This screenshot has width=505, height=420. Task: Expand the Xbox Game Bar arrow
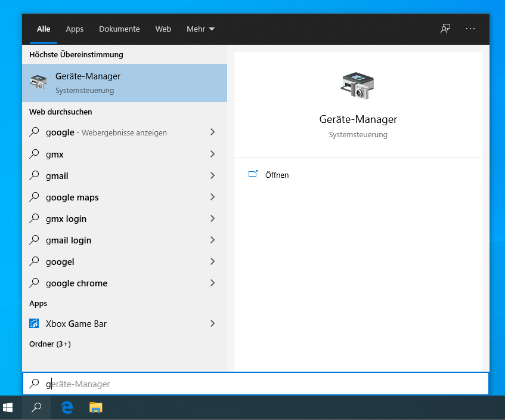(x=213, y=323)
